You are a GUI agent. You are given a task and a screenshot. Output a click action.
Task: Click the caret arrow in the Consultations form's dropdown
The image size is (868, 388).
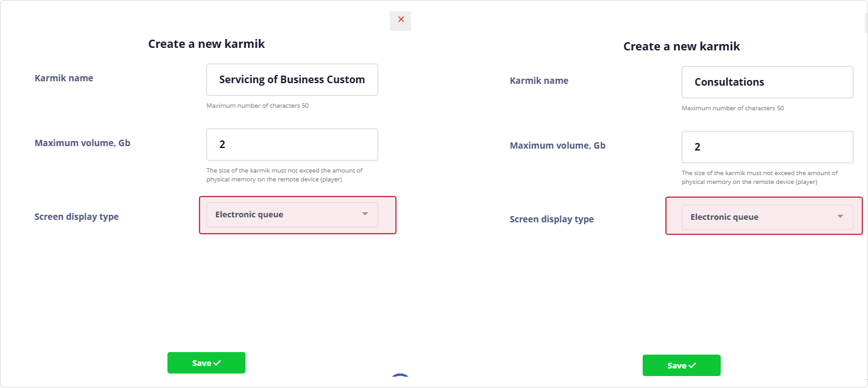[840, 217]
